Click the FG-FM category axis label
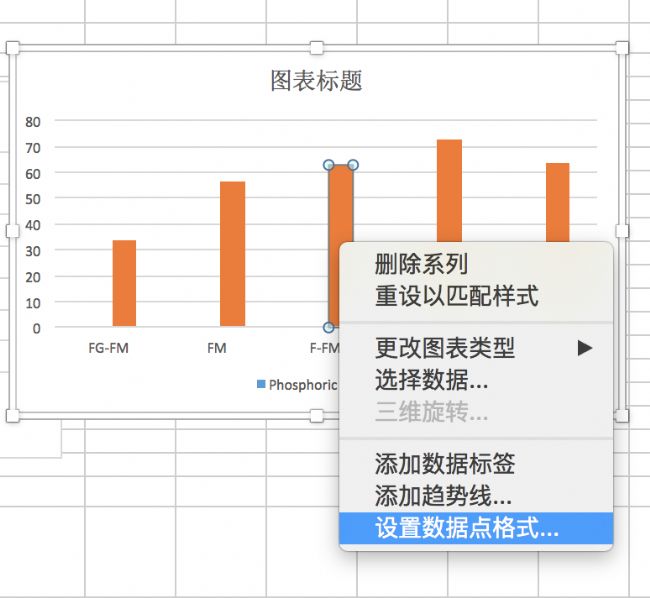The height and width of the screenshot is (598, 650). pos(108,348)
